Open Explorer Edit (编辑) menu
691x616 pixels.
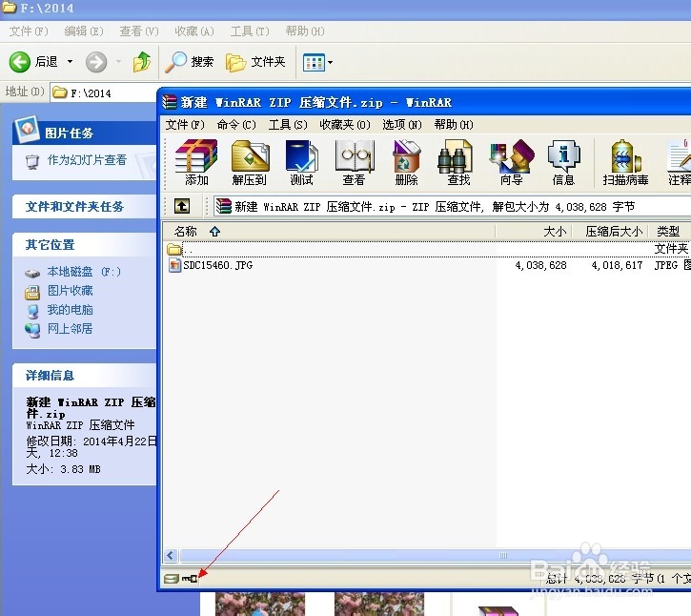click(x=84, y=31)
